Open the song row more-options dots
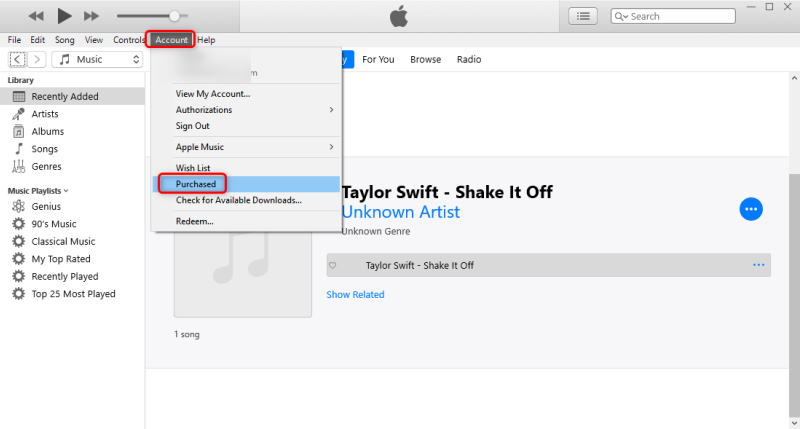The height and width of the screenshot is (429, 800). tap(759, 265)
